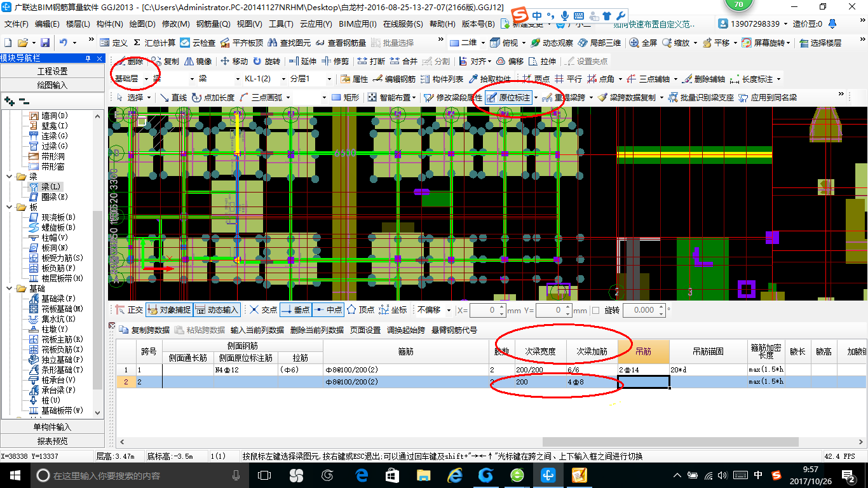The width and height of the screenshot is (868, 488).
Task: Collapse the 板 tree folder
Action: [9, 207]
